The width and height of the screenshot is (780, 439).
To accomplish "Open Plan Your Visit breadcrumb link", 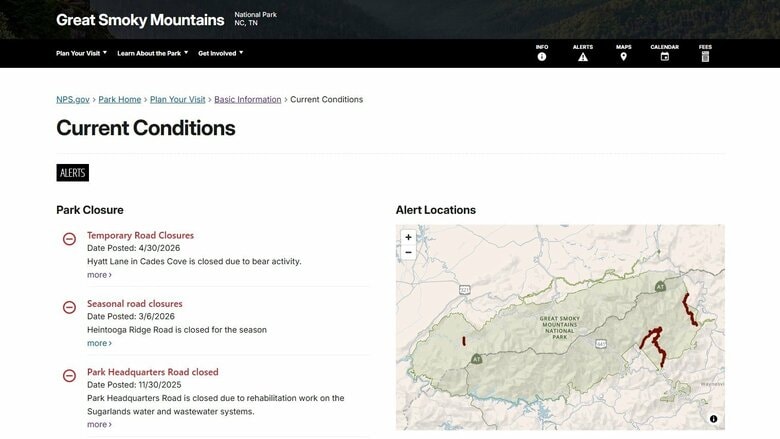I will coord(178,99).
